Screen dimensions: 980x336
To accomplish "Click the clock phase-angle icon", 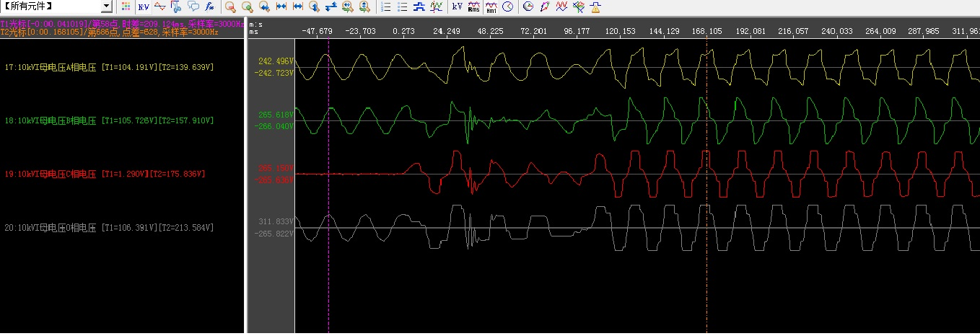I will (507, 6).
